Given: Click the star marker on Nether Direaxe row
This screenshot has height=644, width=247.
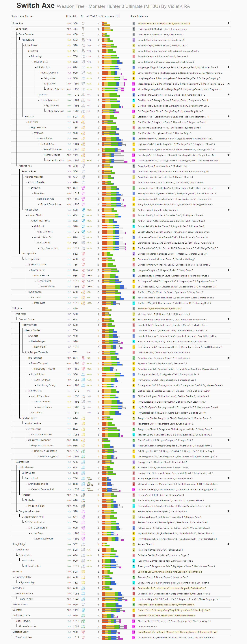Looking at the screenshot, I should pyautogui.click(x=229, y=155).
